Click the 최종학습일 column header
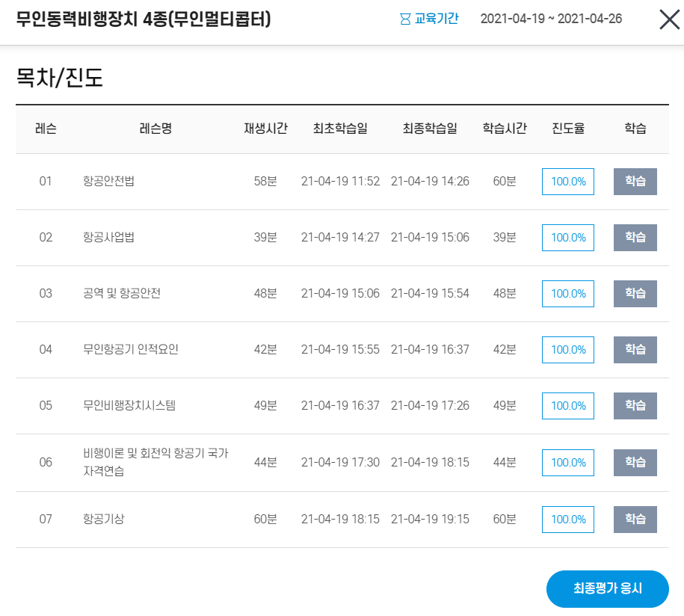The image size is (684, 616). (430, 129)
